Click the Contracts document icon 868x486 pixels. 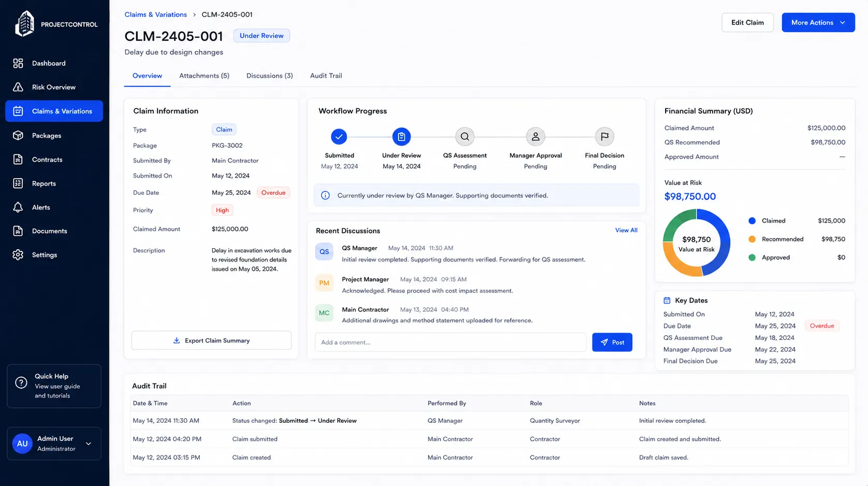point(18,160)
